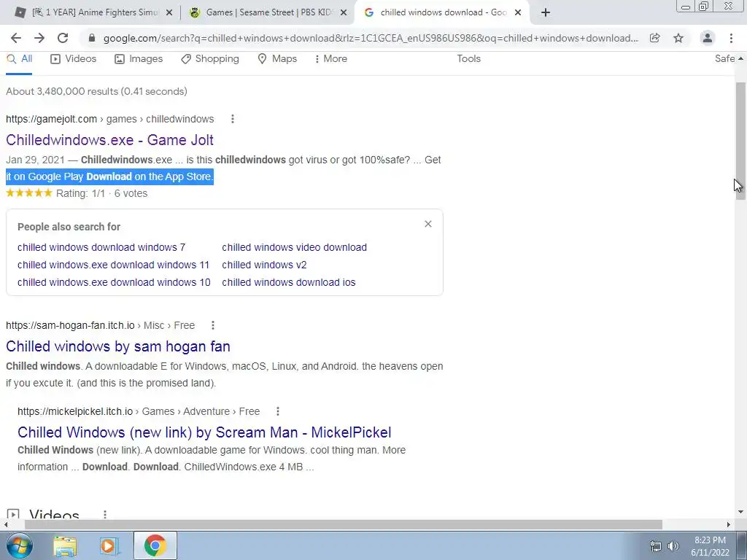Click the vertical scrollbar down arrow
747x560 pixels.
(x=740, y=513)
